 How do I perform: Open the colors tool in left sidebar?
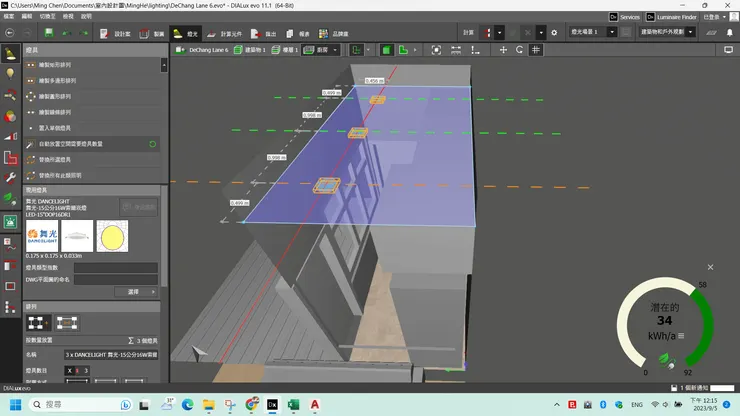[10, 114]
